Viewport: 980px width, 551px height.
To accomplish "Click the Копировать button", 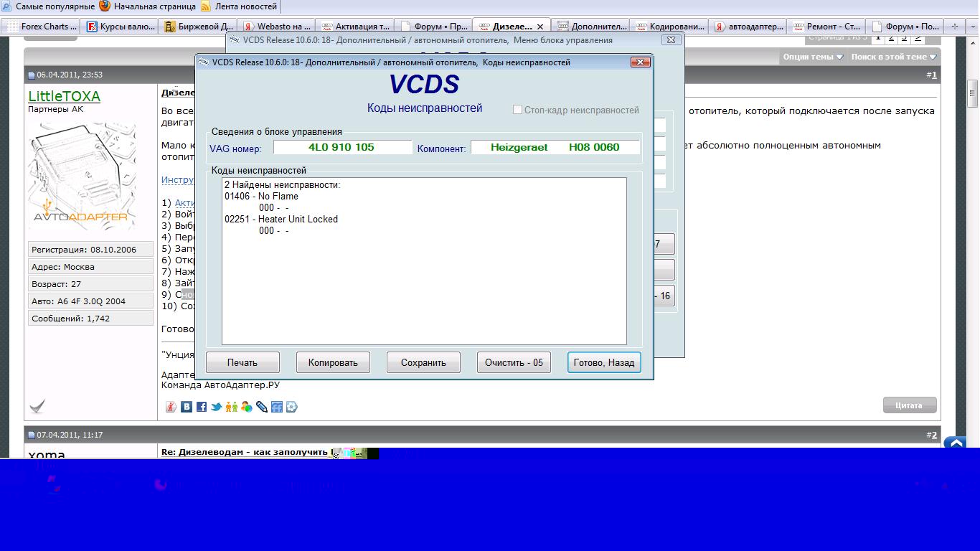I will pos(333,362).
